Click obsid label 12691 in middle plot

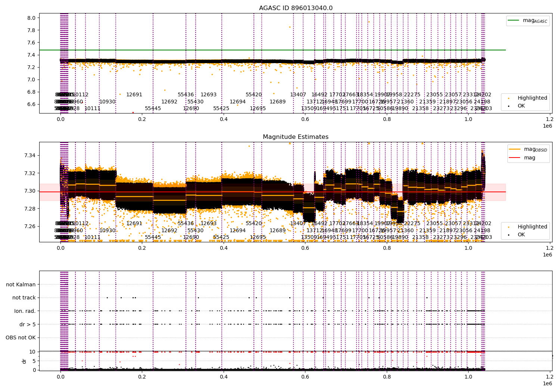point(134,224)
